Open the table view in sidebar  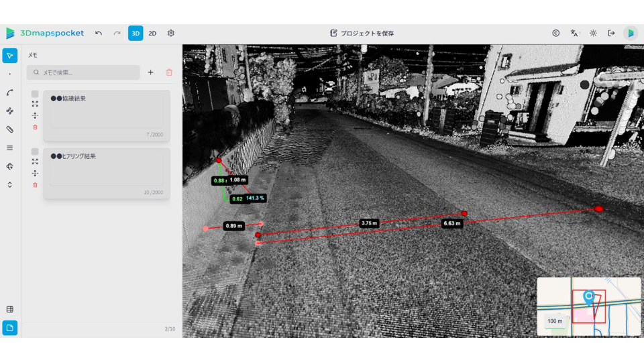point(9,309)
